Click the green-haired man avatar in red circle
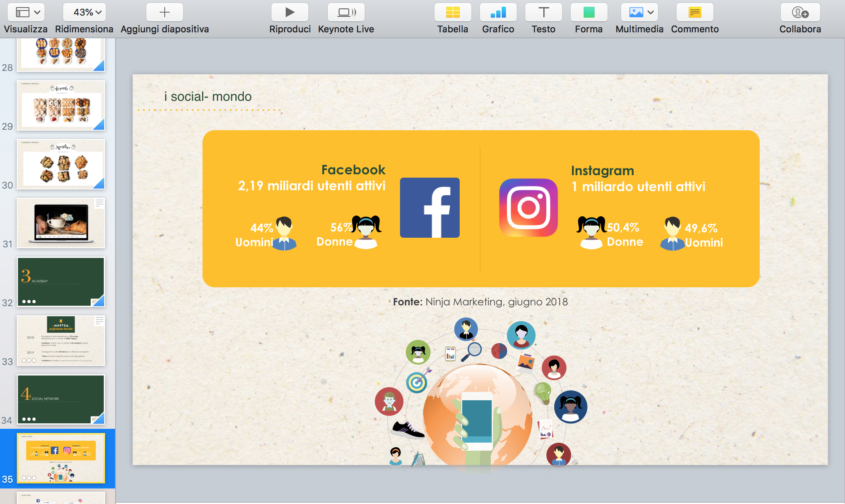This screenshot has width=845, height=504. pyautogui.click(x=389, y=402)
